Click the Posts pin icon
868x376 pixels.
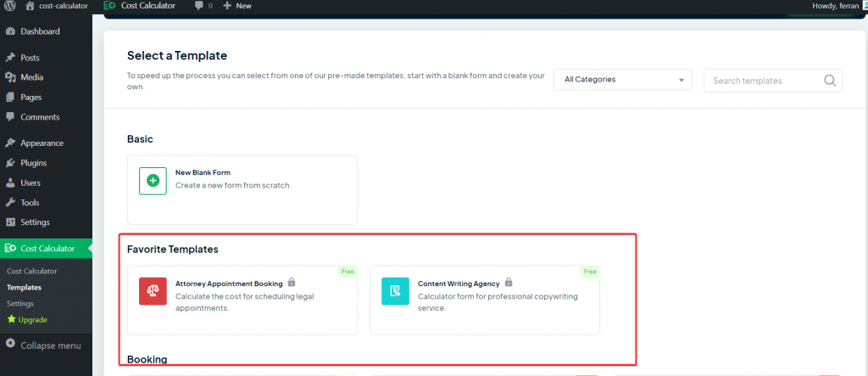tap(10, 58)
